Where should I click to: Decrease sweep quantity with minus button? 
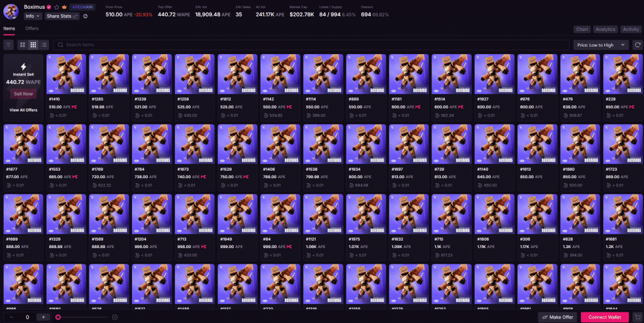point(11,317)
